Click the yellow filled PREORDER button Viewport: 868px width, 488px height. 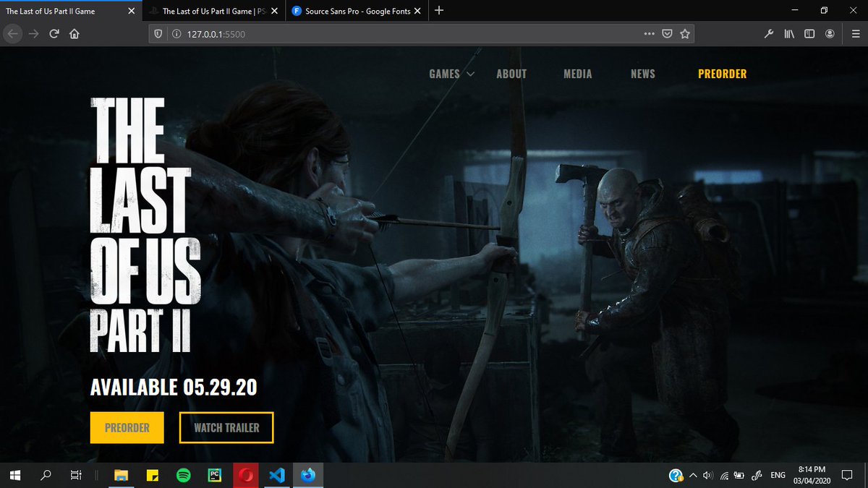(127, 427)
